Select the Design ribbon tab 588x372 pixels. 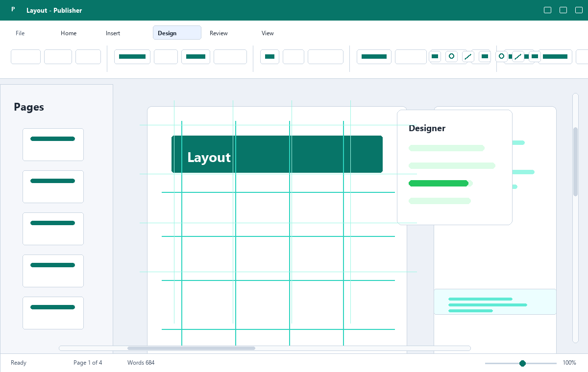(177, 33)
